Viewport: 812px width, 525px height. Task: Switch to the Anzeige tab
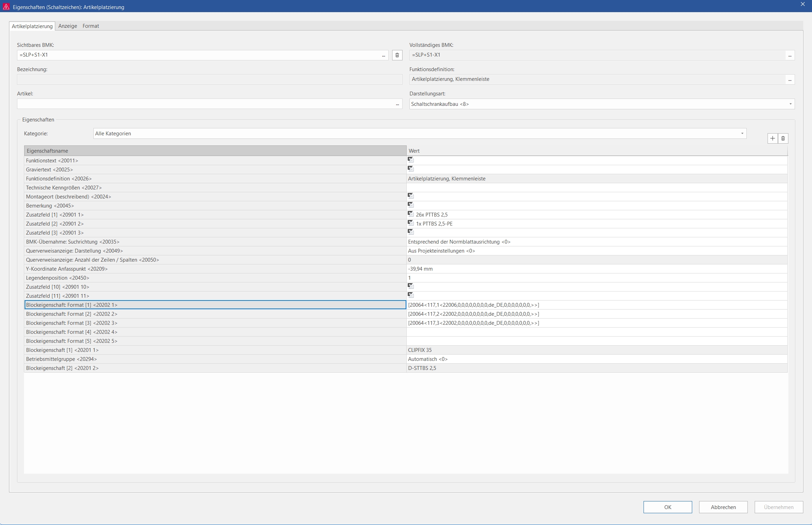pos(67,26)
